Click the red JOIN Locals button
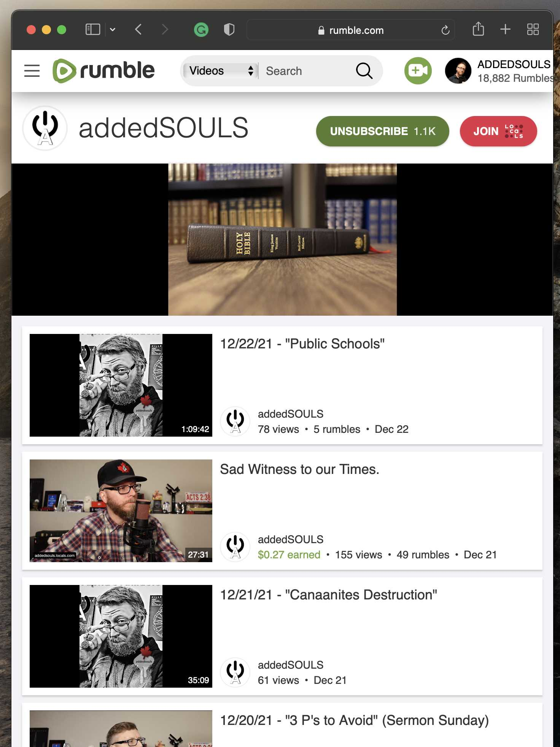This screenshot has width=560, height=747. [498, 131]
